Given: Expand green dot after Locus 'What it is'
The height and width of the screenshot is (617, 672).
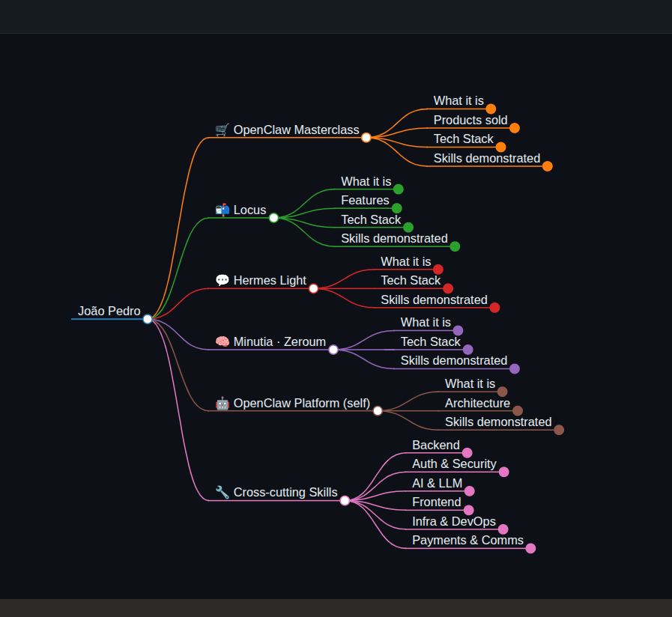Looking at the screenshot, I should point(398,189).
